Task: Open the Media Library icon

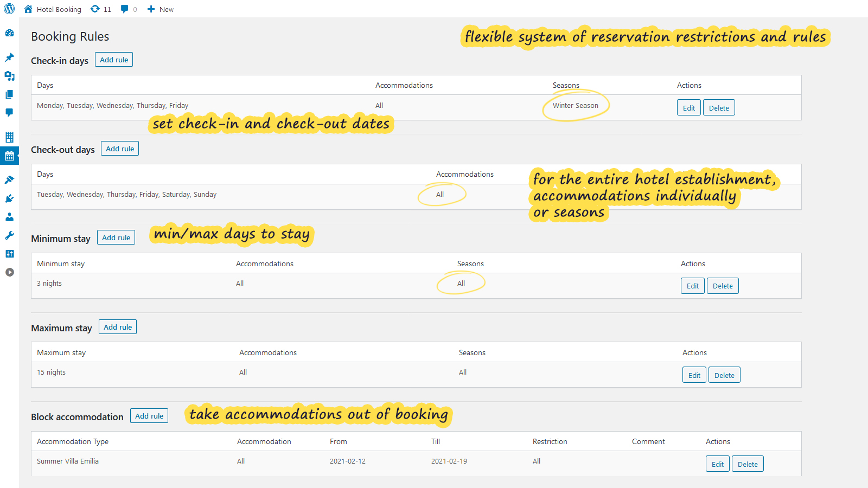Action: click(9, 76)
